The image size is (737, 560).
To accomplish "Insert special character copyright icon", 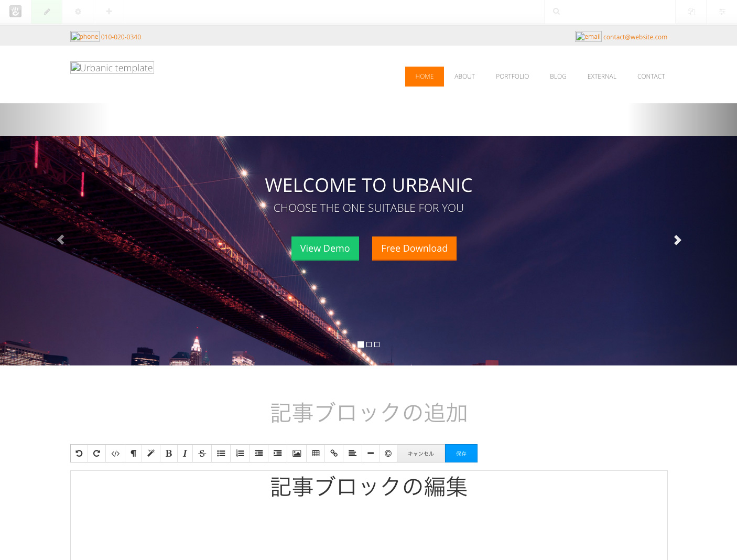I will tap(388, 454).
